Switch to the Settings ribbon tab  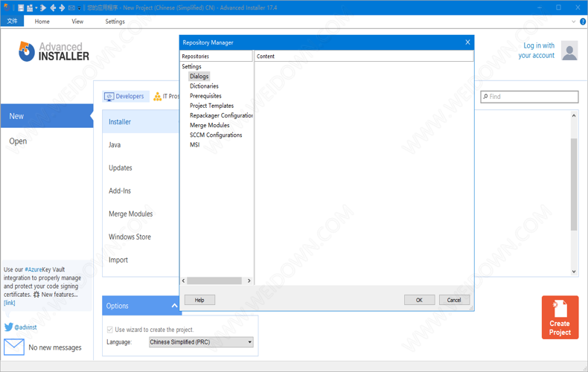click(115, 22)
